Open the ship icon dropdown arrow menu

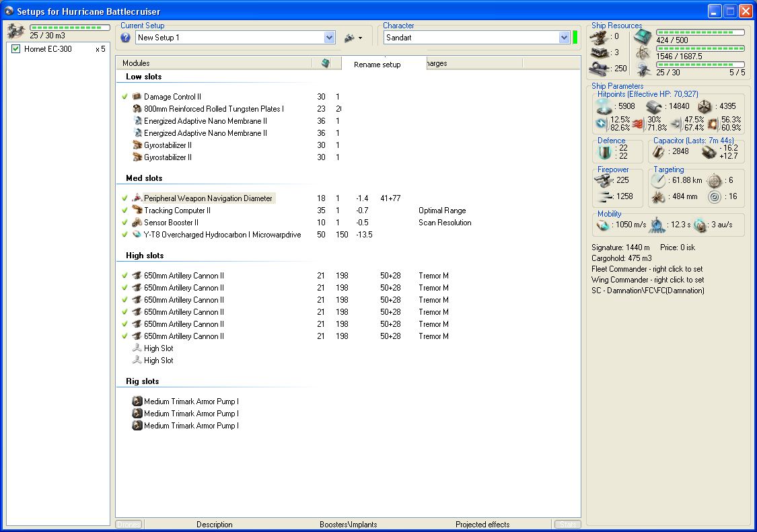coord(360,38)
